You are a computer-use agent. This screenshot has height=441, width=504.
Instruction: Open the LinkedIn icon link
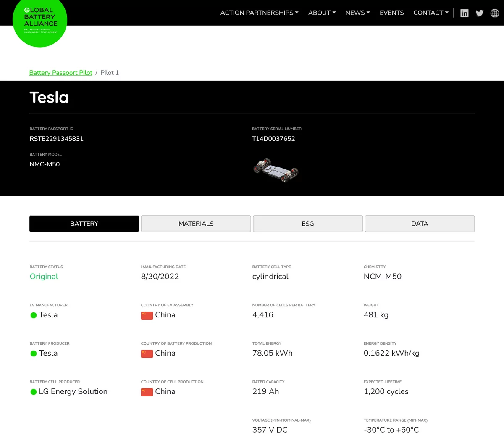pyautogui.click(x=464, y=13)
